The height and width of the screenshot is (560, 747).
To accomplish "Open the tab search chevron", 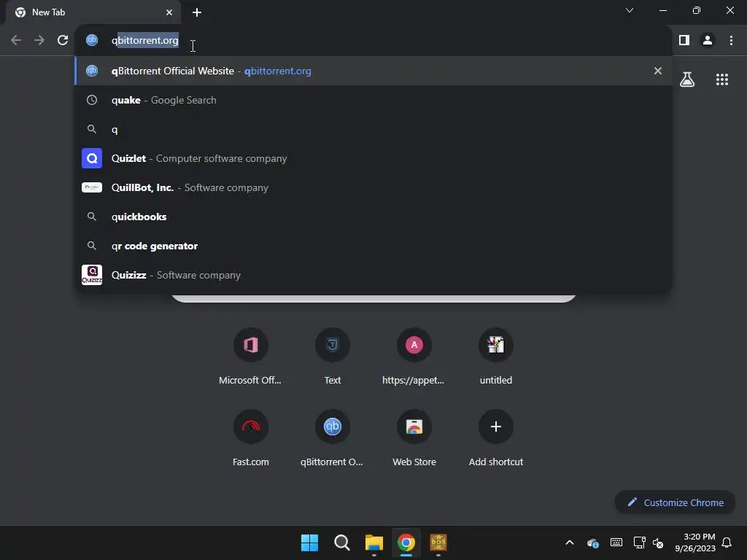I will pos(630,10).
